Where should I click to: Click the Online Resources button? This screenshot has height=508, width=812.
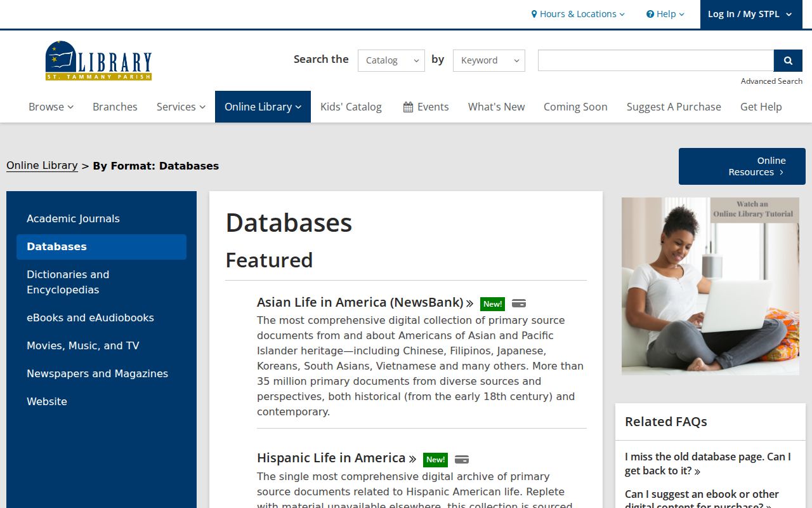click(742, 166)
